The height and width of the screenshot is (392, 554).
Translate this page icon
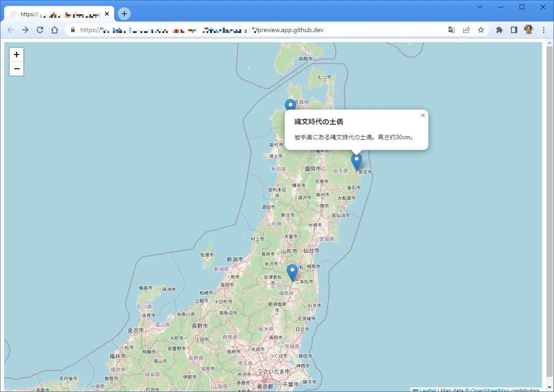coord(452,30)
